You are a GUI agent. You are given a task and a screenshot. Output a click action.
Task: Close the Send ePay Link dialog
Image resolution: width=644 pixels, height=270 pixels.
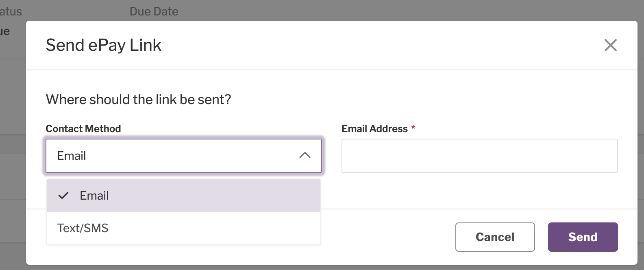(x=610, y=45)
